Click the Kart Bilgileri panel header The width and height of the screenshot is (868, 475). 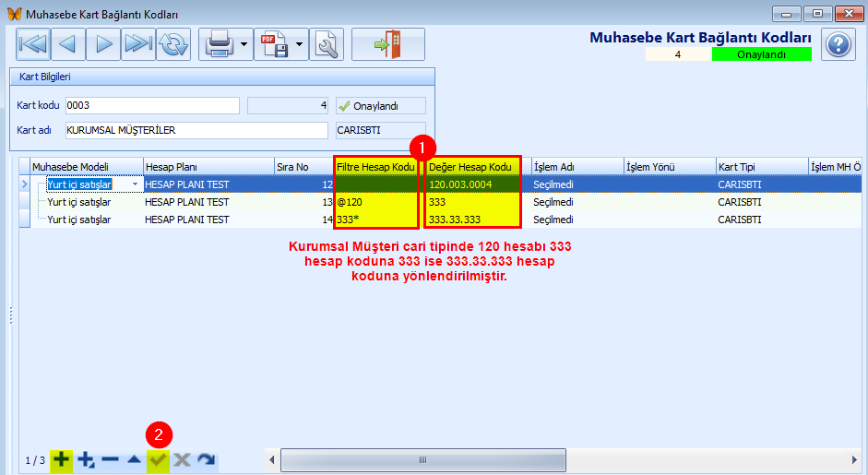pyautogui.click(x=222, y=77)
